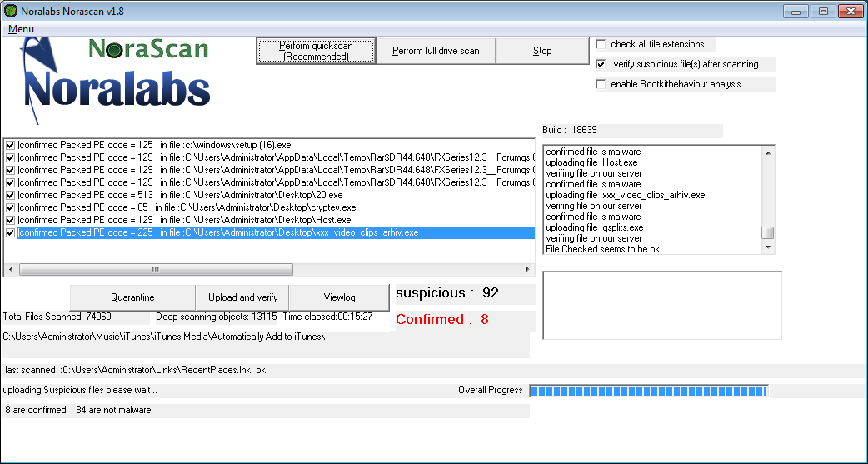Screen dimensions: 868x464
Task: Enable check all file extensions
Action: [x=601, y=44]
